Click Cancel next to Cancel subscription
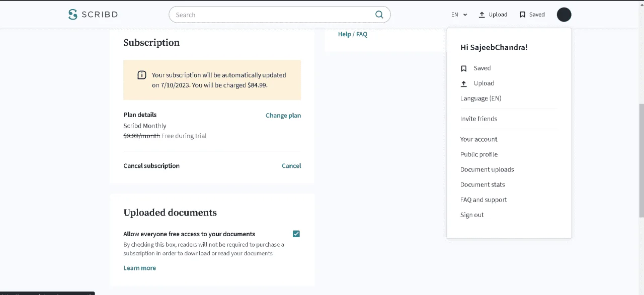Screen dimensions: 644x295 click(291, 166)
